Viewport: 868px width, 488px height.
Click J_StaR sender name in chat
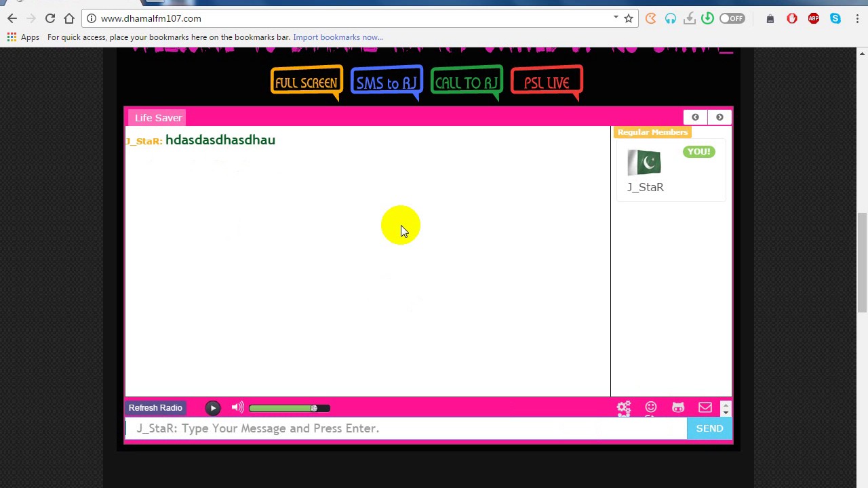point(144,141)
